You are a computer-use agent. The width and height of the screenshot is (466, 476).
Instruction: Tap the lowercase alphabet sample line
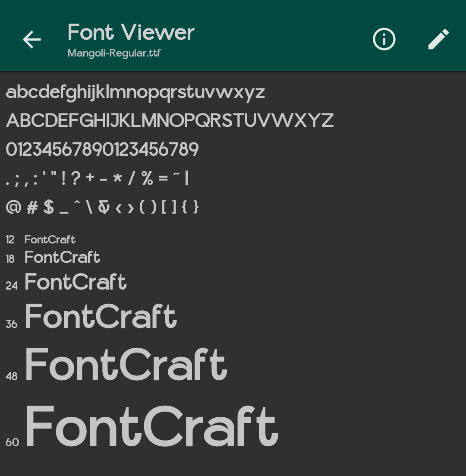pyautogui.click(x=135, y=93)
